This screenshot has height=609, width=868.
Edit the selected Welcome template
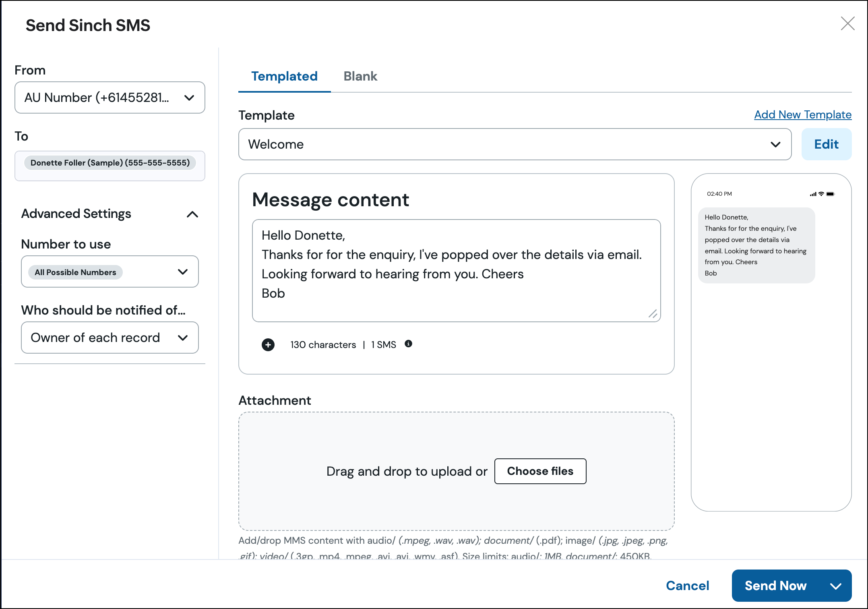(x=827, y=144)
